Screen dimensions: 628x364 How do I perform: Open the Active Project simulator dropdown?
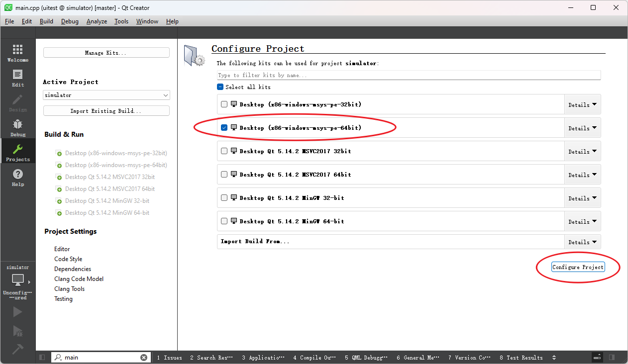106,95
